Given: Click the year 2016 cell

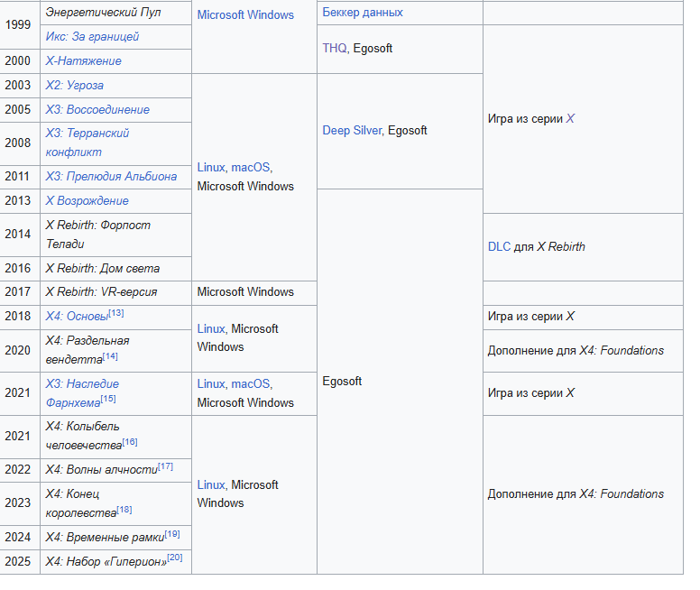Looking at the screenshot, I should tap(20, 269).
